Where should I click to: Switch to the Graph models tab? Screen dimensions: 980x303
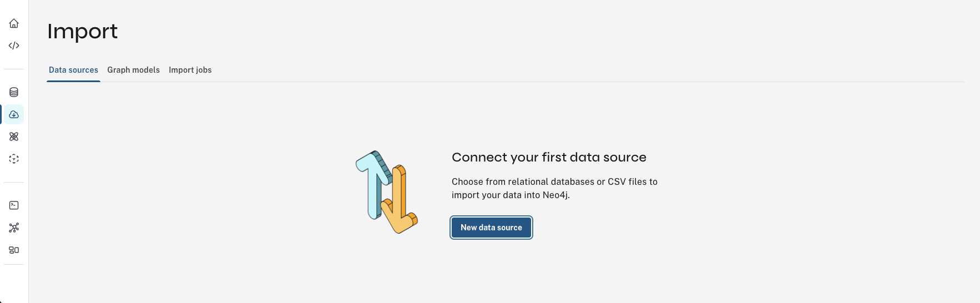(133, 70)
